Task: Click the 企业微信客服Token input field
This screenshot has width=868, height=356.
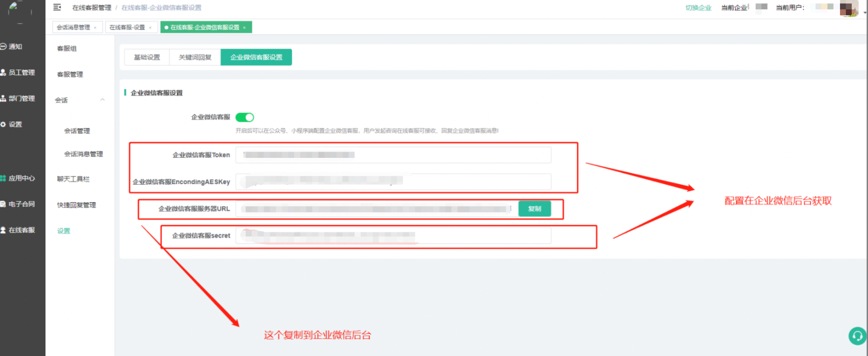Action: (x=393, y=155)
